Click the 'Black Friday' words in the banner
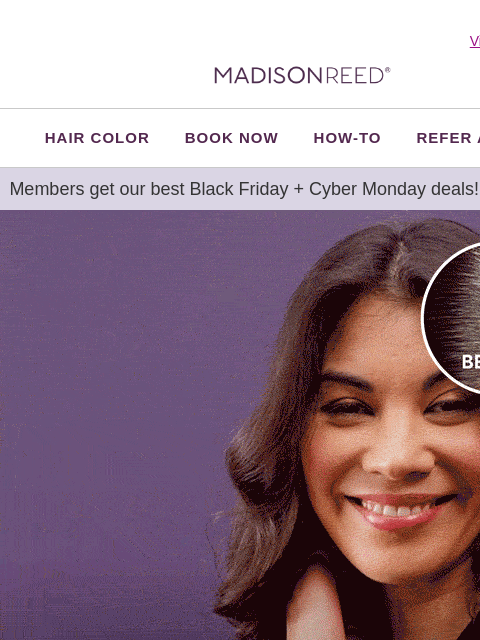Image resolution: width=480 pixels, height=640 pixels. tap(239, 189)
